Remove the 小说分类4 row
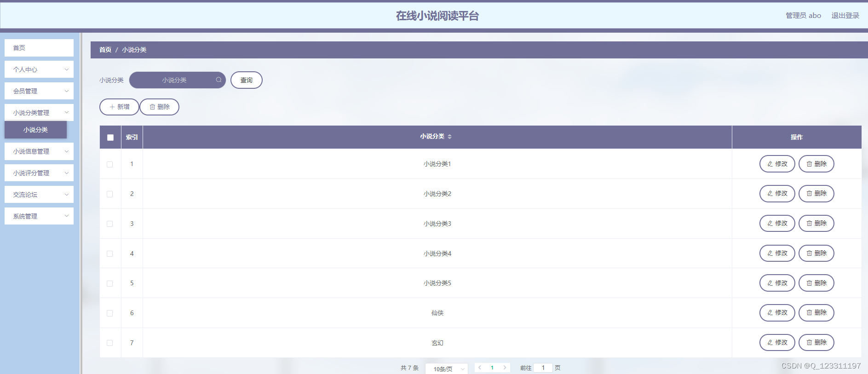868x374 pixels. [x=816, y=253]
